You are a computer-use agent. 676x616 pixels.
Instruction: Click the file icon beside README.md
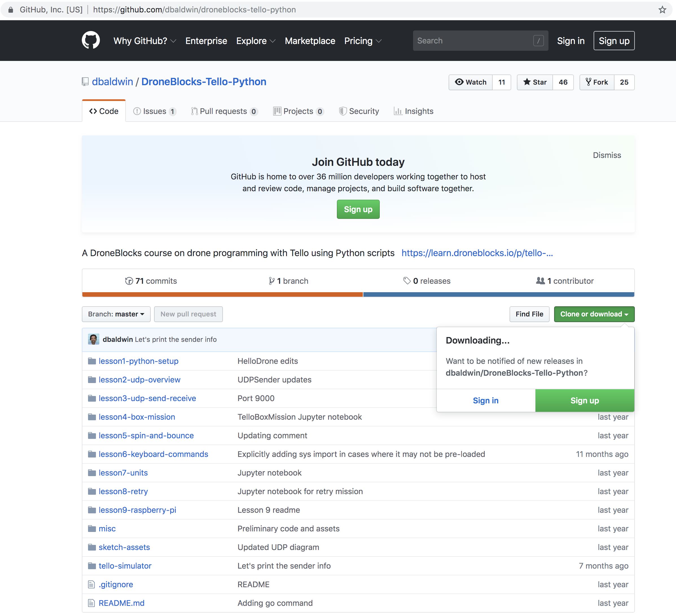(x=91, y=603)
